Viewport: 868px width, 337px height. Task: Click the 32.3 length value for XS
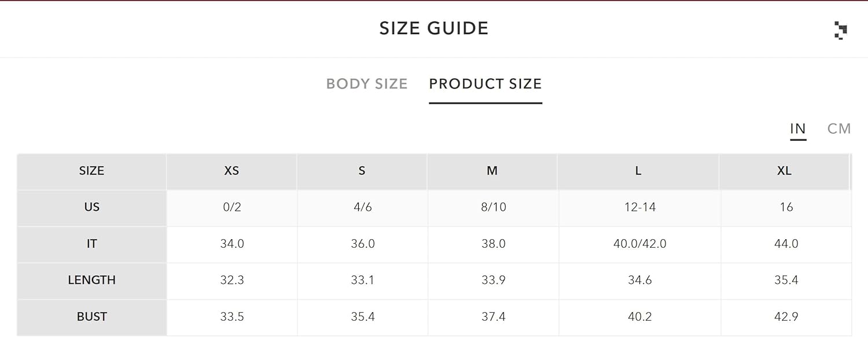pyautogui.click(x=232, y=280)
